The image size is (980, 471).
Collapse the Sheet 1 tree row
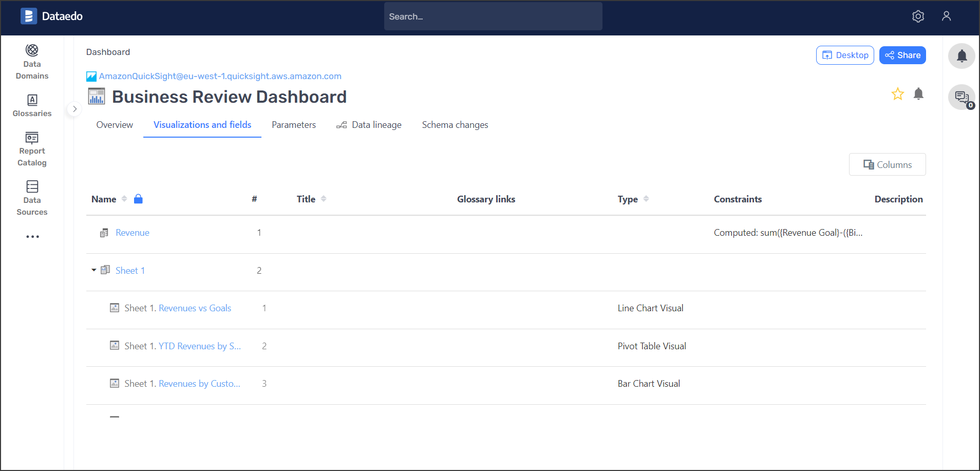[x=94, y=270]
